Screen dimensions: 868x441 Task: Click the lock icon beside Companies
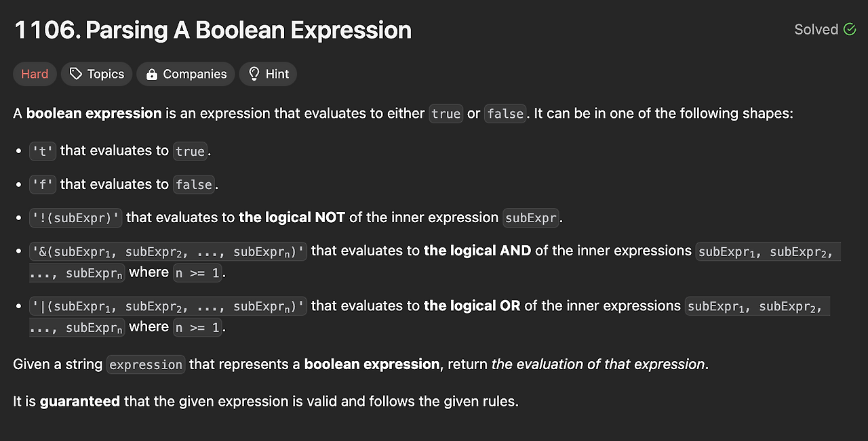click(152, 74)
